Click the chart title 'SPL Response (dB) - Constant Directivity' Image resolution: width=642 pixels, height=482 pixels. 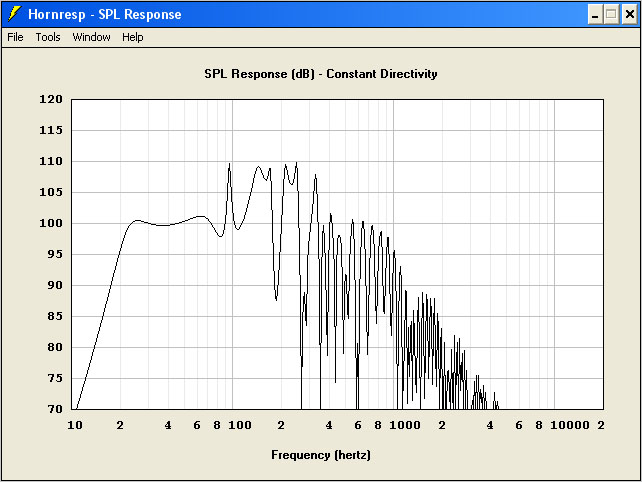(x=321, y=74)
